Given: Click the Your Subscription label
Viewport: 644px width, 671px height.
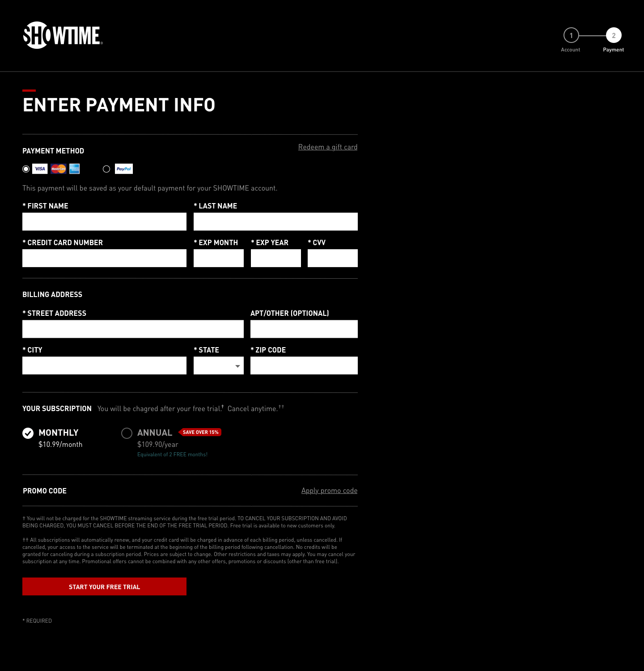Looking at the screenshot, I should pyautogui.click(x=57, y=408).
